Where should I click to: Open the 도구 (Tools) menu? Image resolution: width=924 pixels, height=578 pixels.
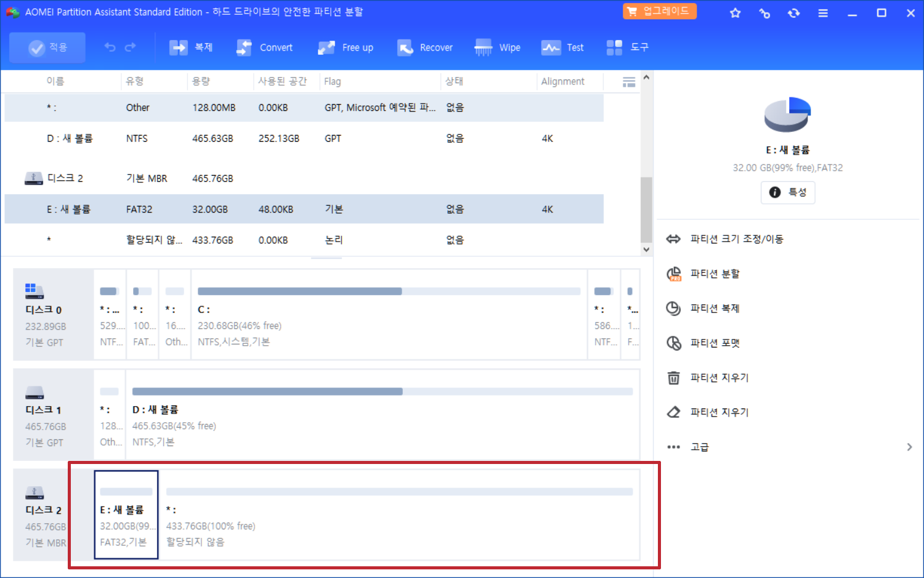(628, 47)
